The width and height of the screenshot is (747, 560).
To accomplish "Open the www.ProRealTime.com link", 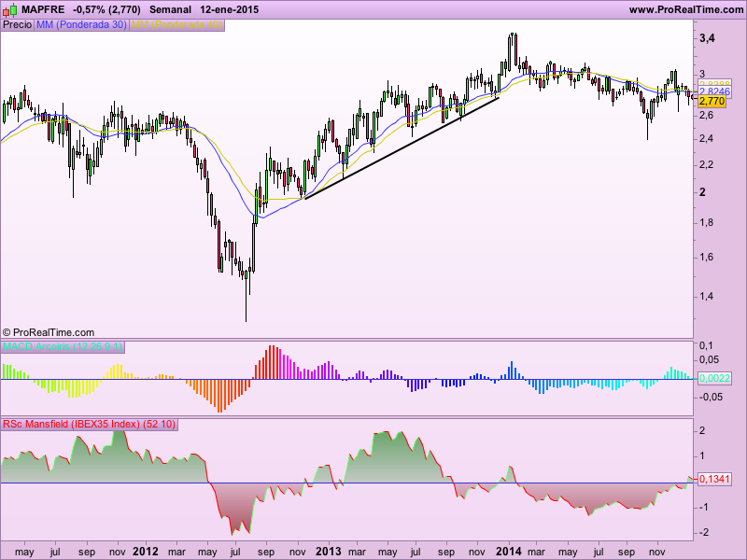I will click(x=686, y=9).
